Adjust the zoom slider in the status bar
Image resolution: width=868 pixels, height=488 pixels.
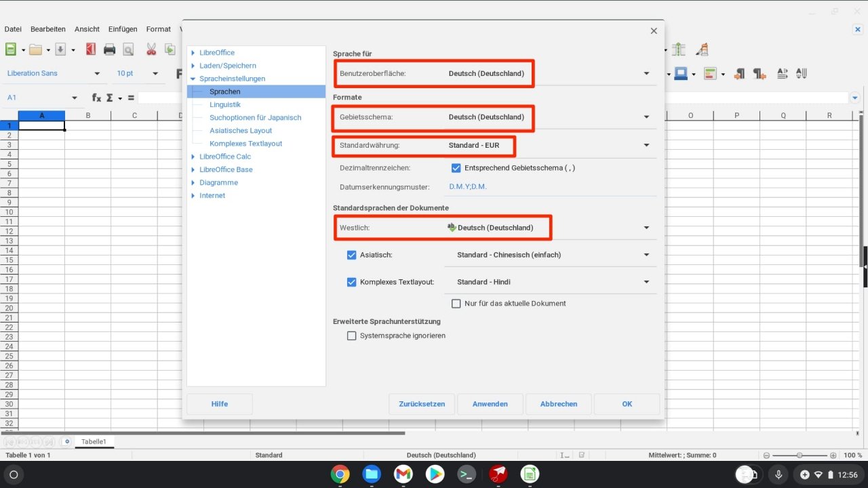tap(799, 455)
